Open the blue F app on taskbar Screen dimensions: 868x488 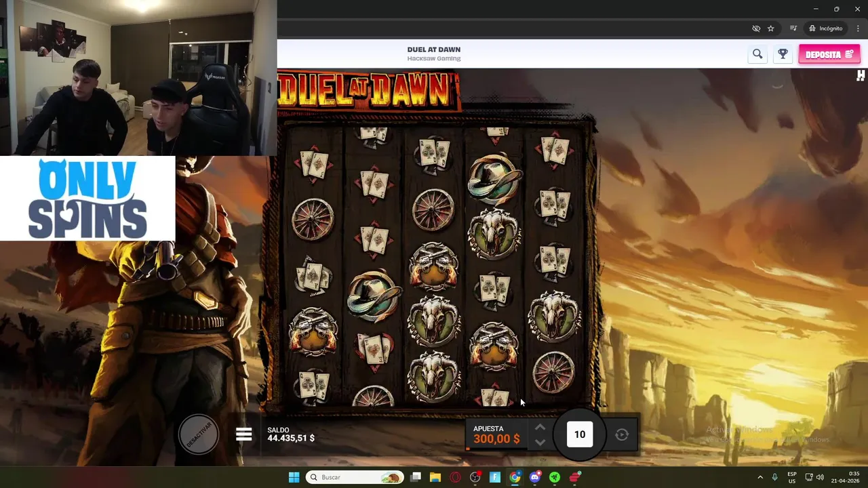tap(495, 477)
